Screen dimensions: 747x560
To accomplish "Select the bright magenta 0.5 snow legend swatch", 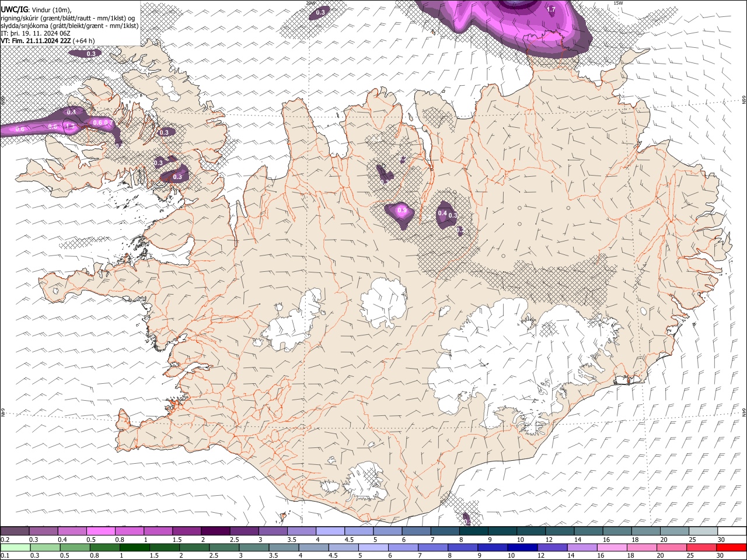I will pos(100,531).
